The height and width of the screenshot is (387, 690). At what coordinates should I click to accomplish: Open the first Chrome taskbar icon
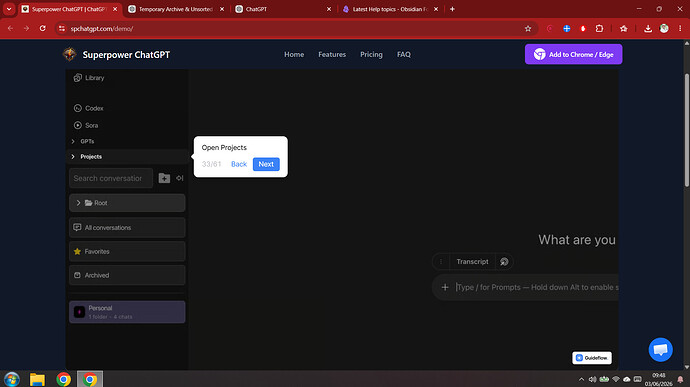[63, 379]
